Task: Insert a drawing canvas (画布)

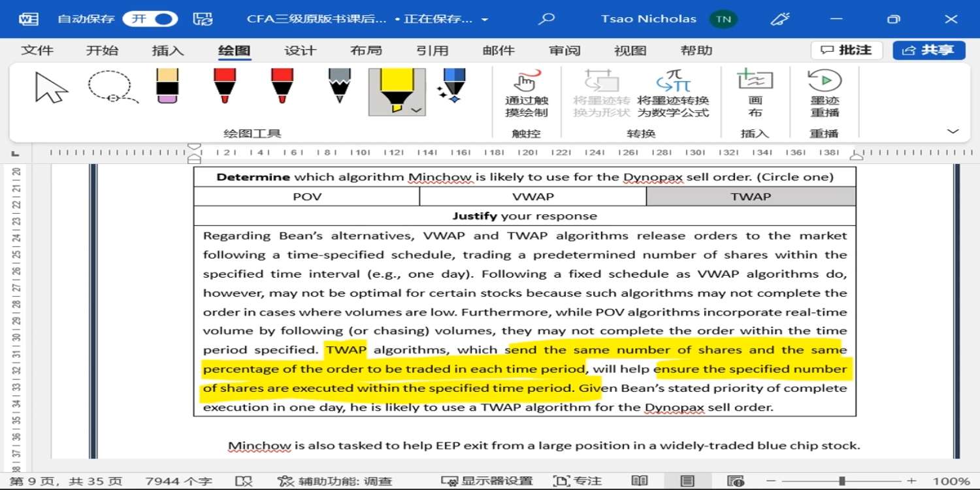Action: click(755, 93)
